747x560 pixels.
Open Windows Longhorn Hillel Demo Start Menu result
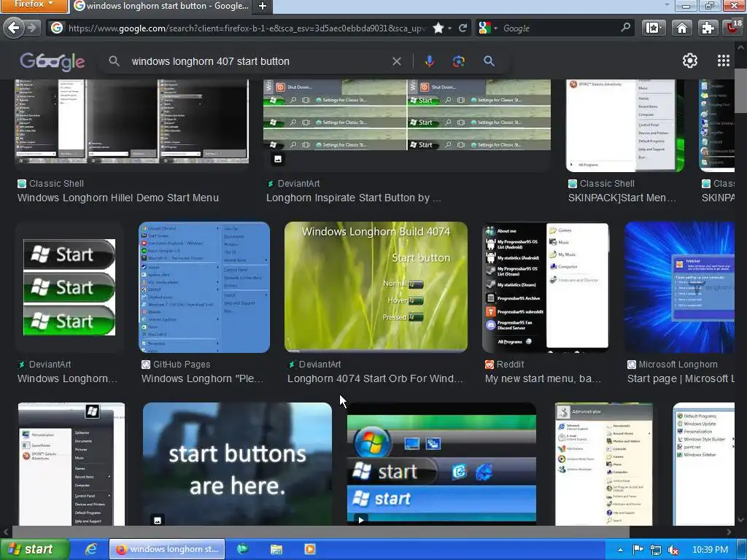118,198
